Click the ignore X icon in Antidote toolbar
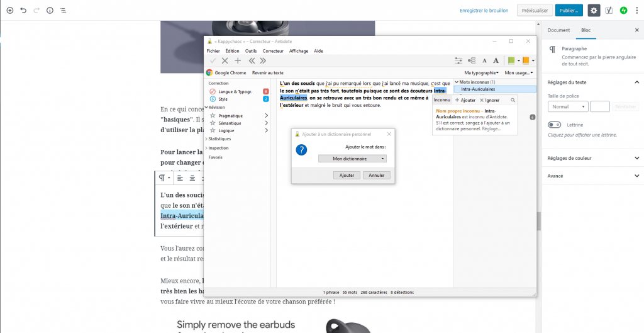 [225, 60]
